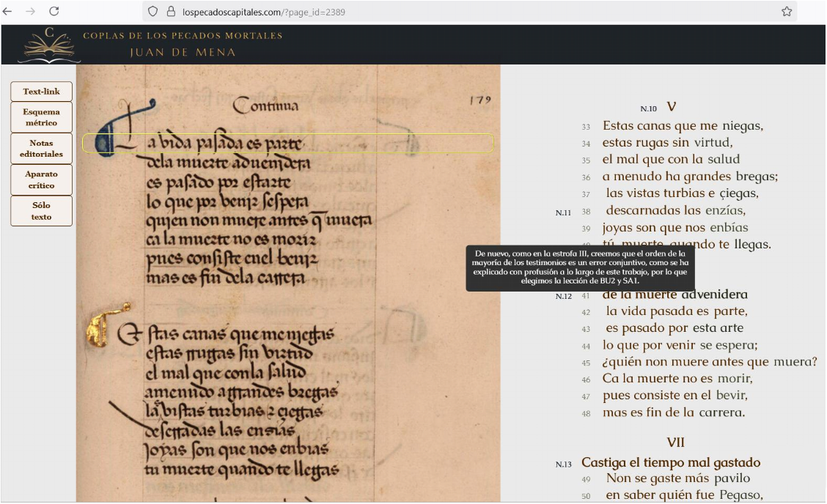Screen dimensions: 827x504
Task: Click the highlighted manuscript line 'La vida pasada es parte'
Action: [x=288, y=143]
